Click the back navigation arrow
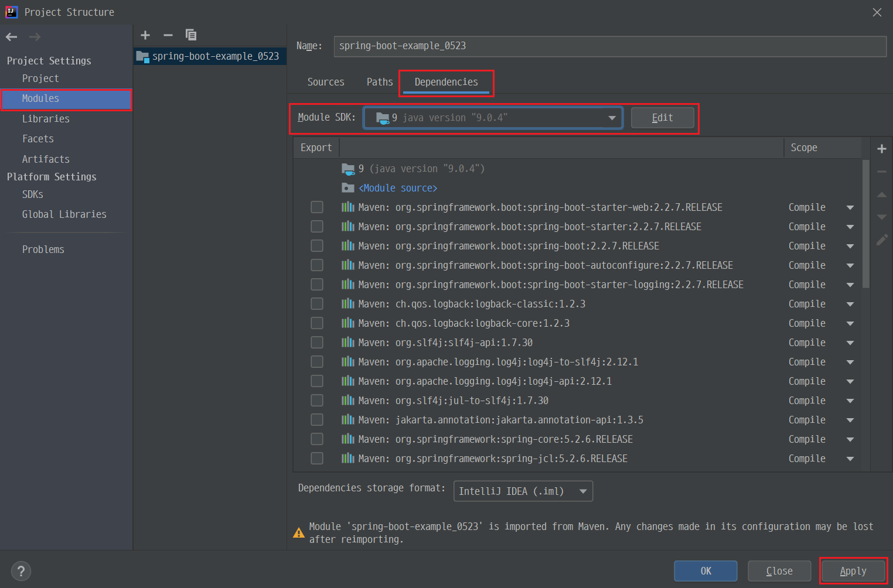The width and height of the screenshot is (893, 588). 11,37
